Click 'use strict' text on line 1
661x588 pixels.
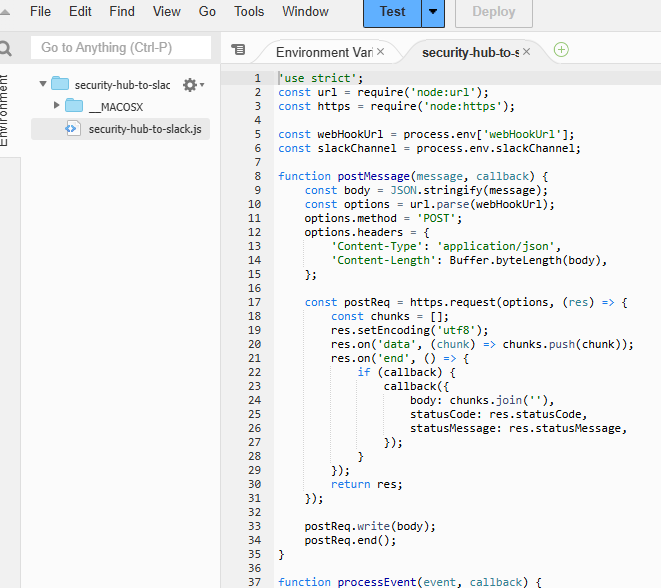(317, 78)
